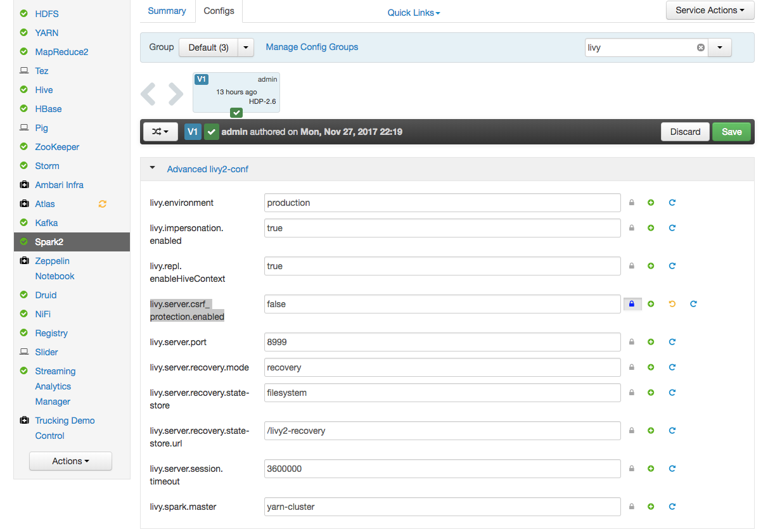Click the livy.server.session.timeout value field
The height and width of the screenshot is (532, 775).
442,469
